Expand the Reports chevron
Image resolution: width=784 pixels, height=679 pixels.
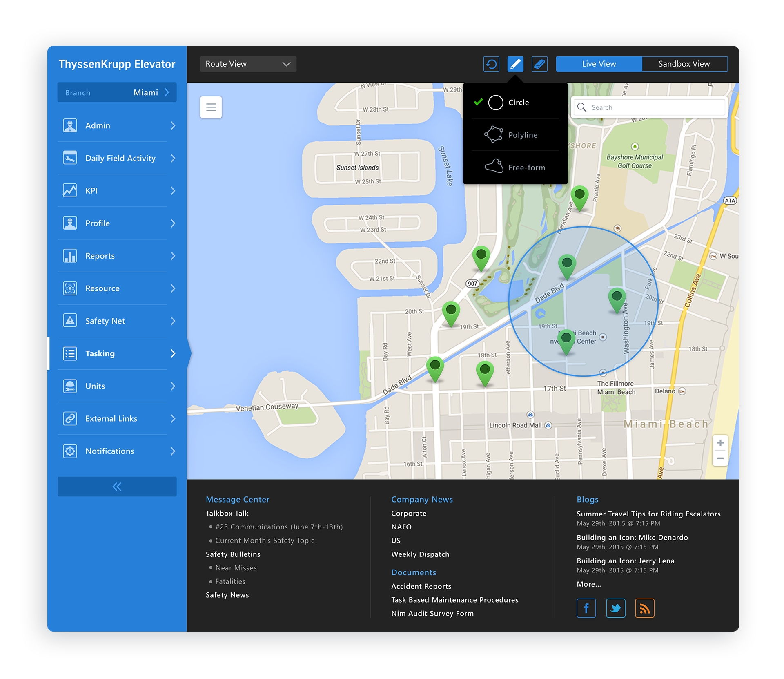coord(173,256)
